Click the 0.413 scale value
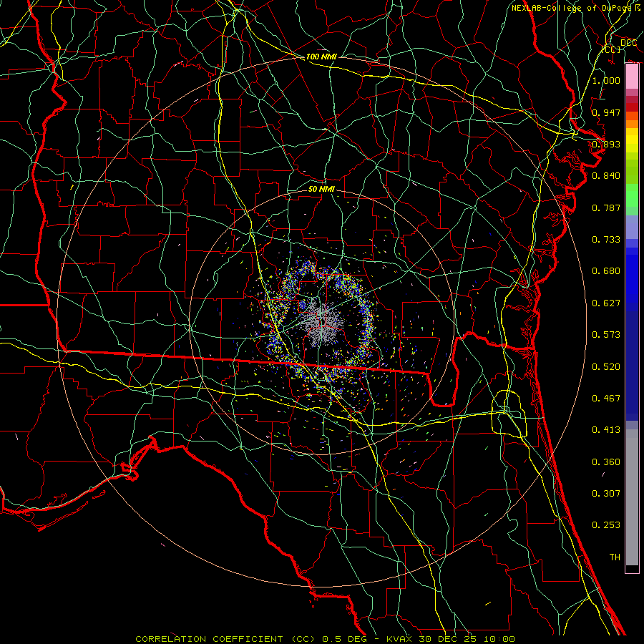644x644 pixels. click(606, 430)
